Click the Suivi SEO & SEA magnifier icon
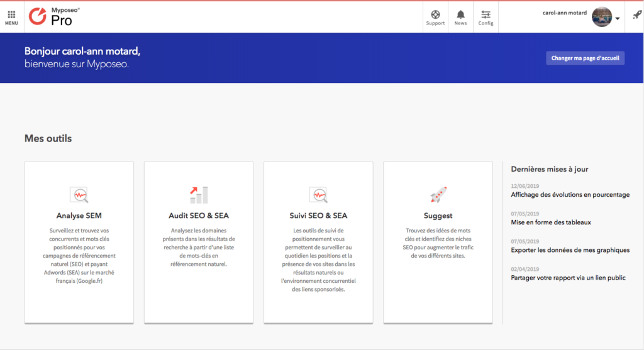Screen dimensions: 644x350 click(318, 195)
